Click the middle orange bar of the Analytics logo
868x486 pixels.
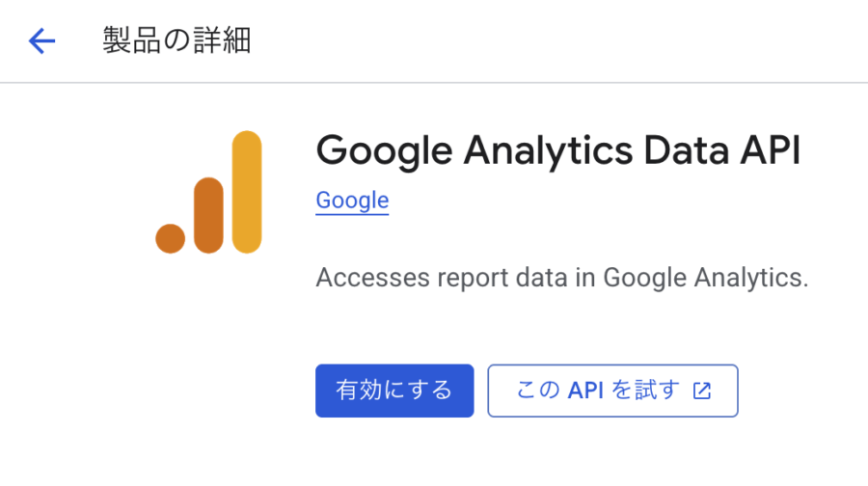[x=208, y=215]
